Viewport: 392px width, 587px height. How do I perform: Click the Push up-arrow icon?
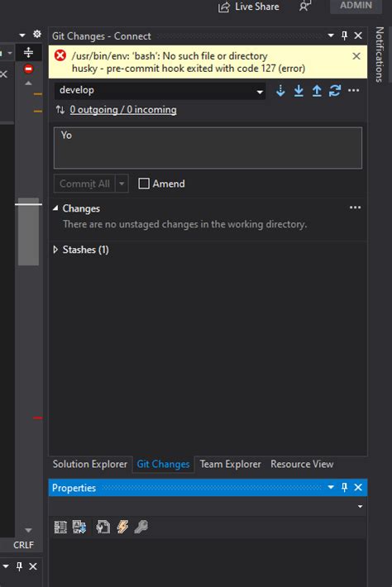coord(317,91)
